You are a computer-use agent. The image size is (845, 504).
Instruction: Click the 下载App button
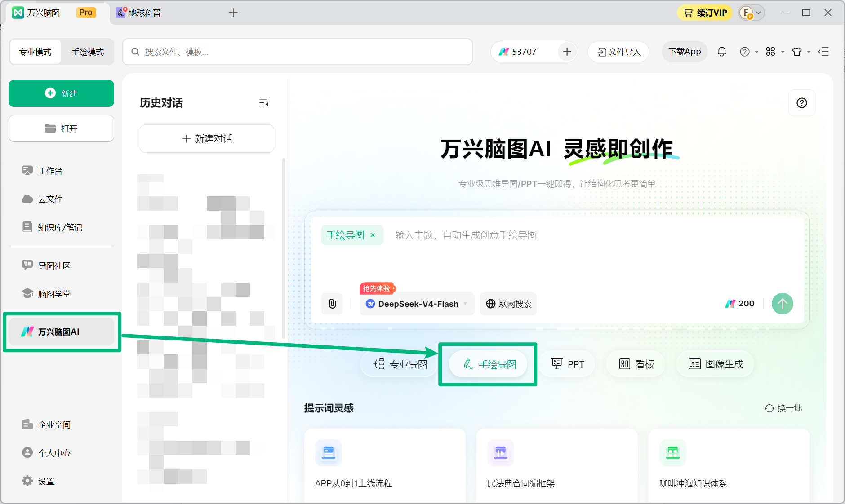click(x=685, y=52)
